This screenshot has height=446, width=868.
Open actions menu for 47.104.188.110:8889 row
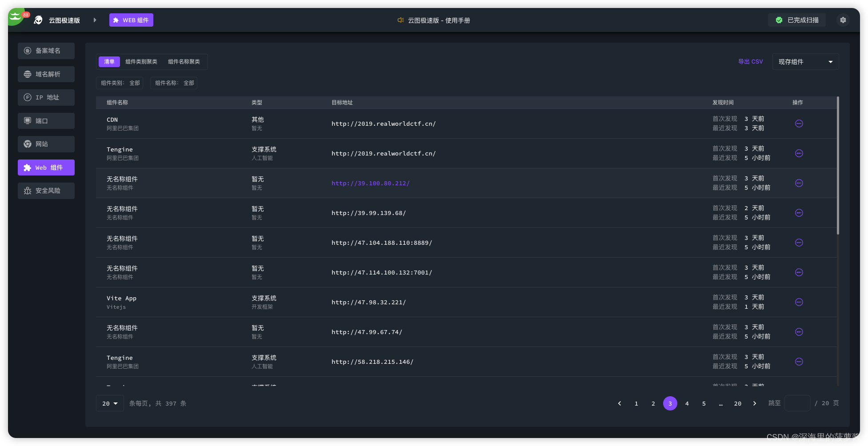click(799, 243)
